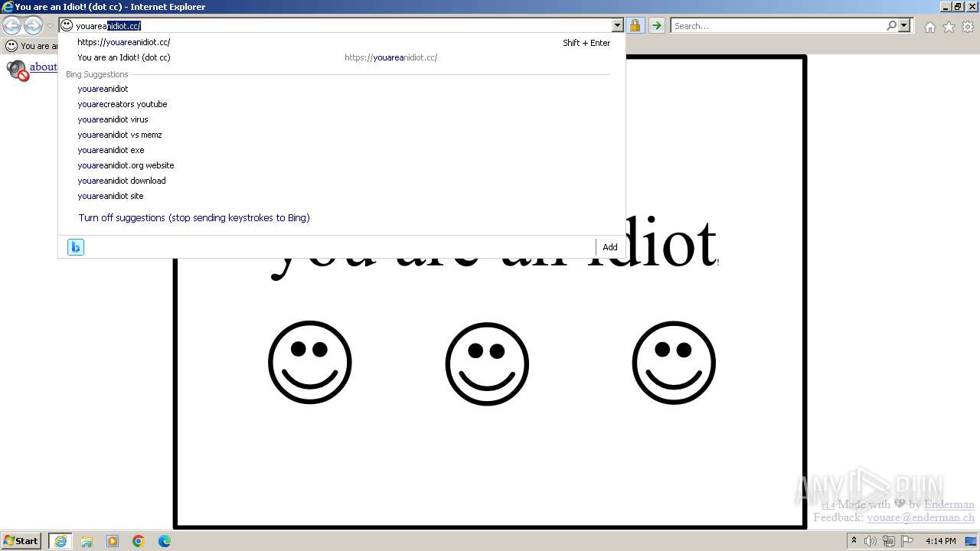
Task: Open the search provider dropdown arrow
Action: [x=904, y=26]
